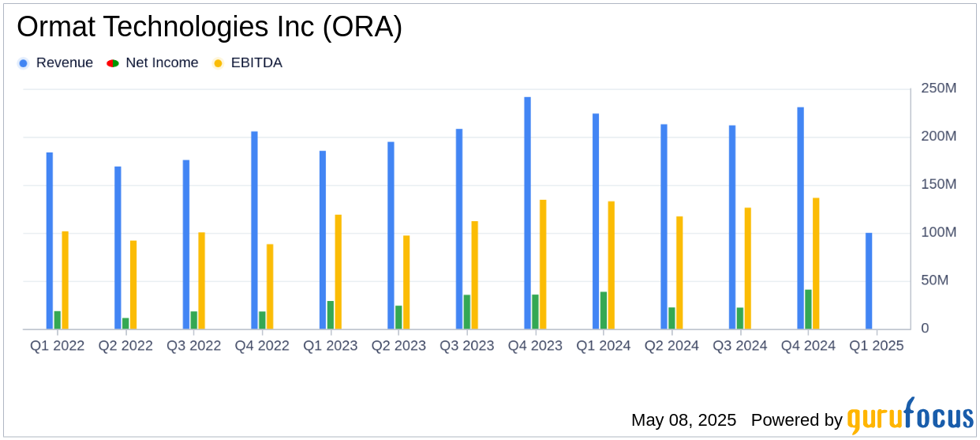Viewport: 980px width, 440px height.
Task: Select the Q2 2022 net income bar
Action: coord(125,324)
